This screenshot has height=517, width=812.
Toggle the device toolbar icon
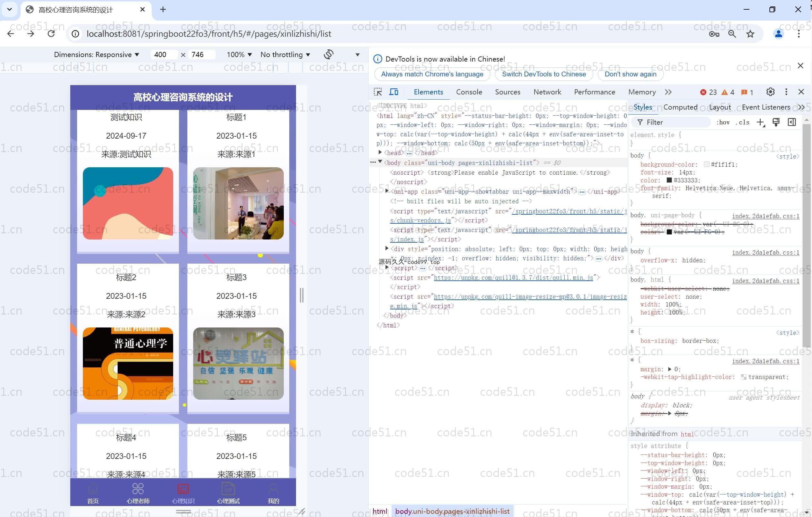(393, 92)
